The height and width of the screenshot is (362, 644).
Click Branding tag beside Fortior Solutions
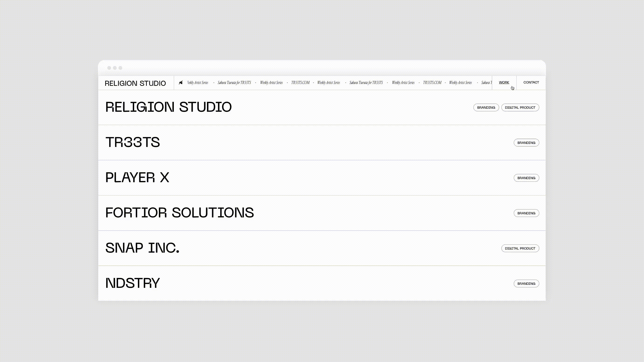[526, 213]
